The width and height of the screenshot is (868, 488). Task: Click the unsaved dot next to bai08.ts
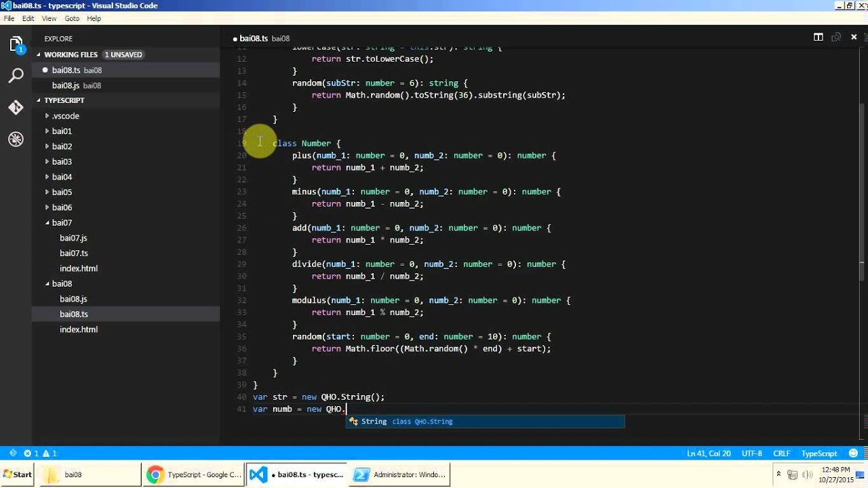click(x=45, y=70)
